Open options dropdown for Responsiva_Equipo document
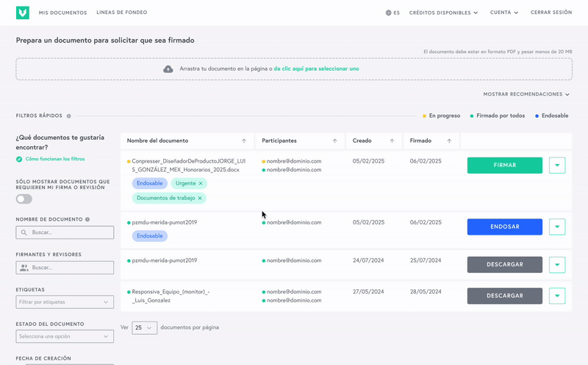The image size is (588, 365). [x=557, y=296]
